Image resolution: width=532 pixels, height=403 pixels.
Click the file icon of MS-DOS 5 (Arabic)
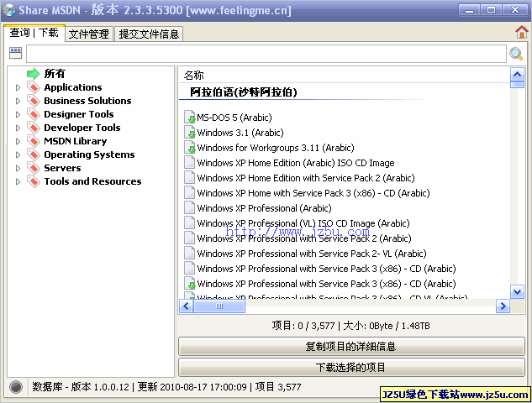(x=190, y=118)
